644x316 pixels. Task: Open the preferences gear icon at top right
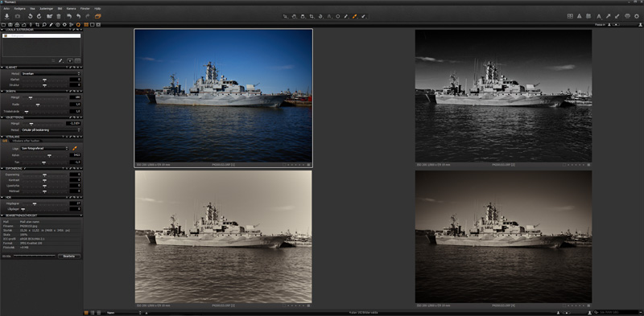[x=637, y=16]
